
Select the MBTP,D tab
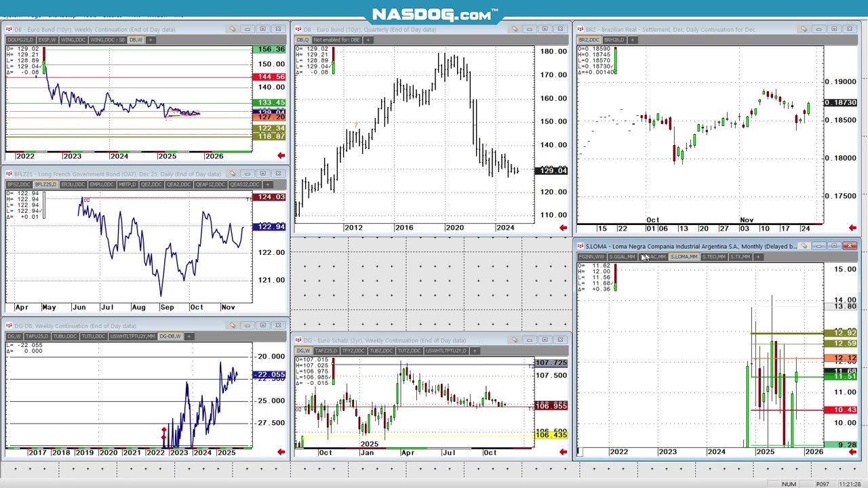point(127,184)
